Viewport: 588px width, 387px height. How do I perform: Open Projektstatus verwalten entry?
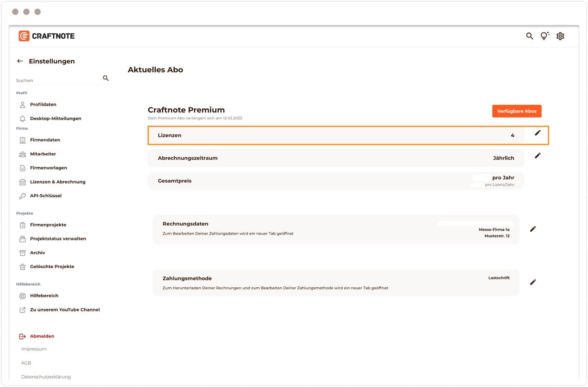[58, 239]
